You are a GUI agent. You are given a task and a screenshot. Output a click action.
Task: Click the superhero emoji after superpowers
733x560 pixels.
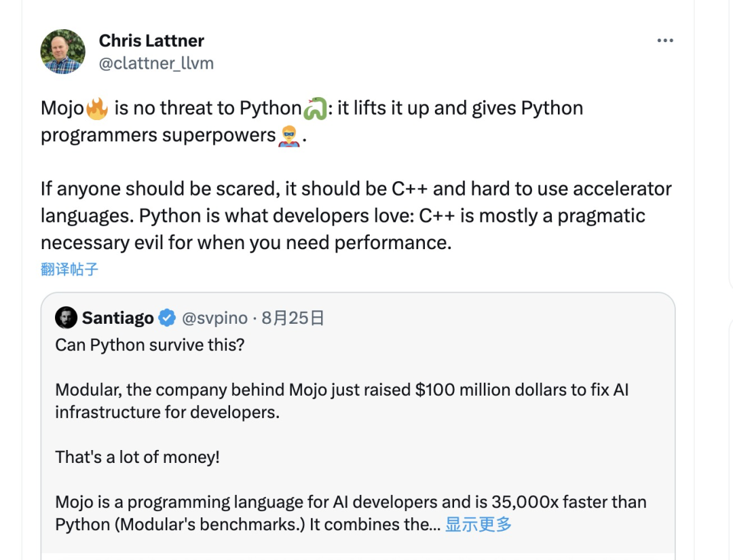click(289, 136)
